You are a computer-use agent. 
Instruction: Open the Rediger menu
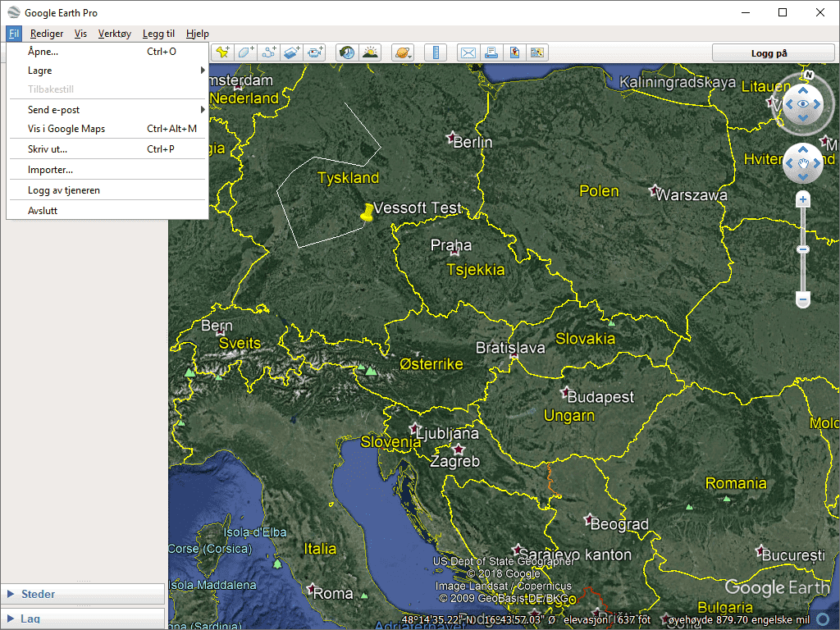[47, 33]
